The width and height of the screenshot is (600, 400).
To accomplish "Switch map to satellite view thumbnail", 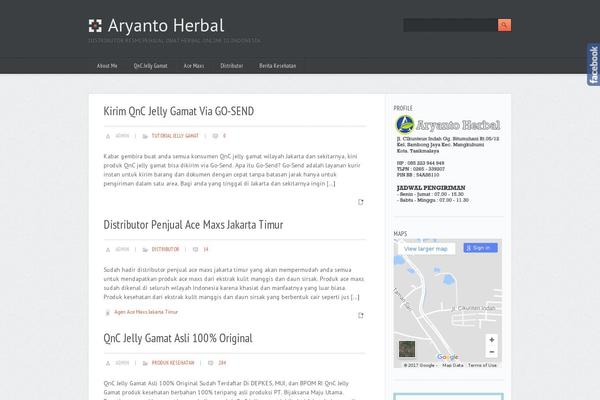I will (407, 349).
